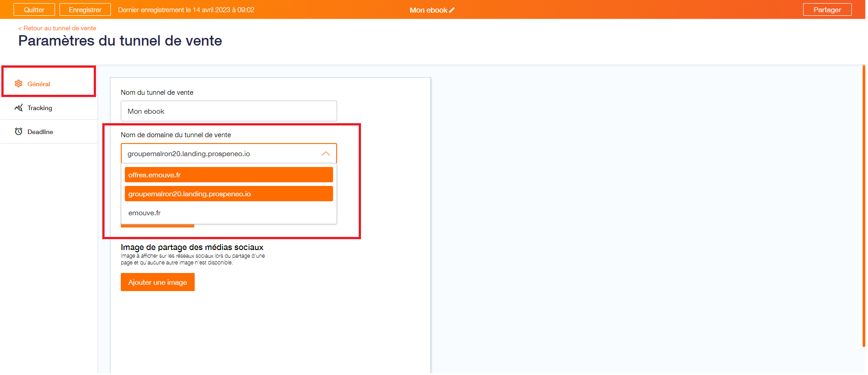Click the Deadline clock icon
The width and height of the screenshot is (868, 375).
point(18,131)
